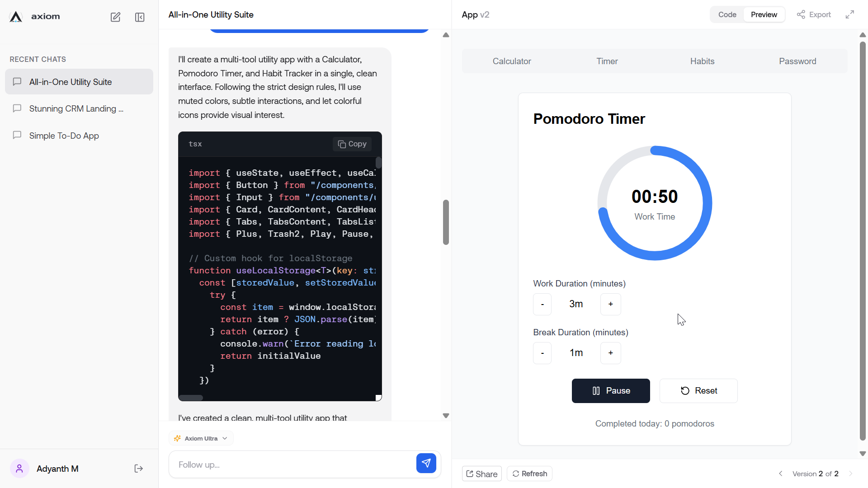
Task: Copy the tsx code block
Action: pos(352,144)
